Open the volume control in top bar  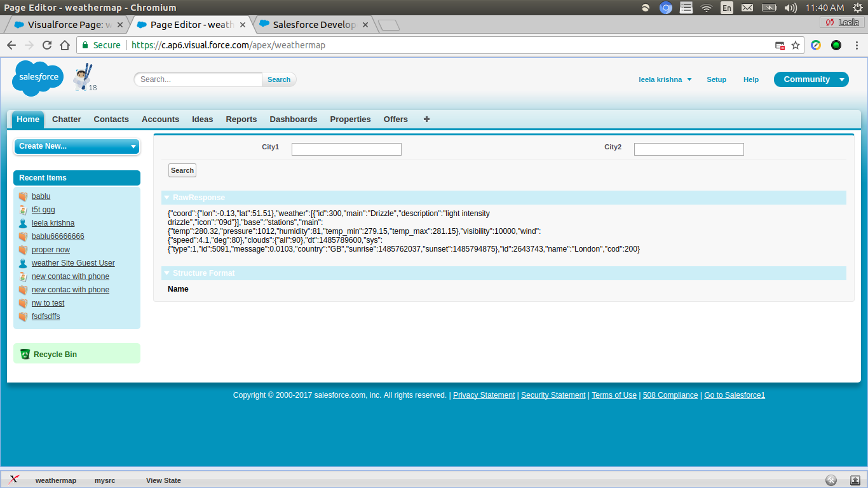point(790,8)
